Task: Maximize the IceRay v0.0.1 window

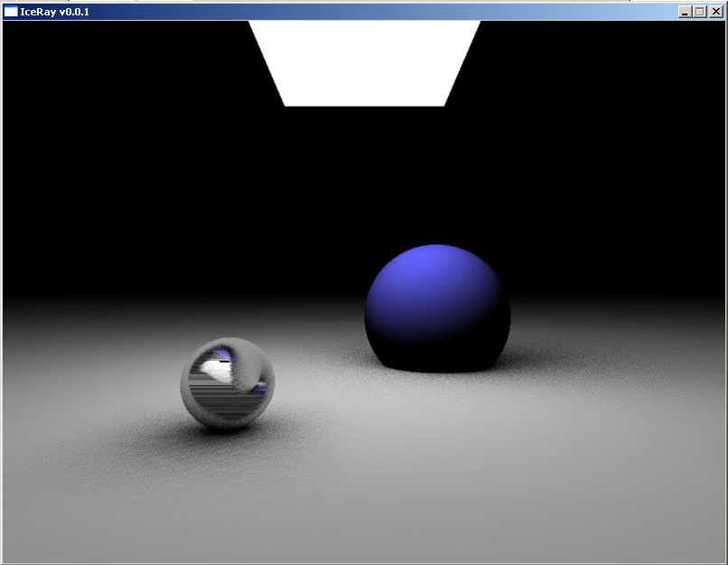Action: (699, 12)
